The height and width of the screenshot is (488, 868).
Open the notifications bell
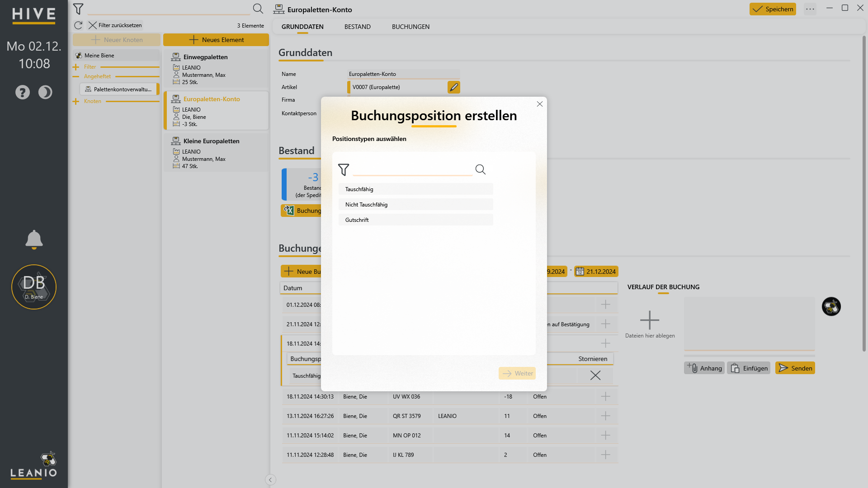tap(34, 239)
